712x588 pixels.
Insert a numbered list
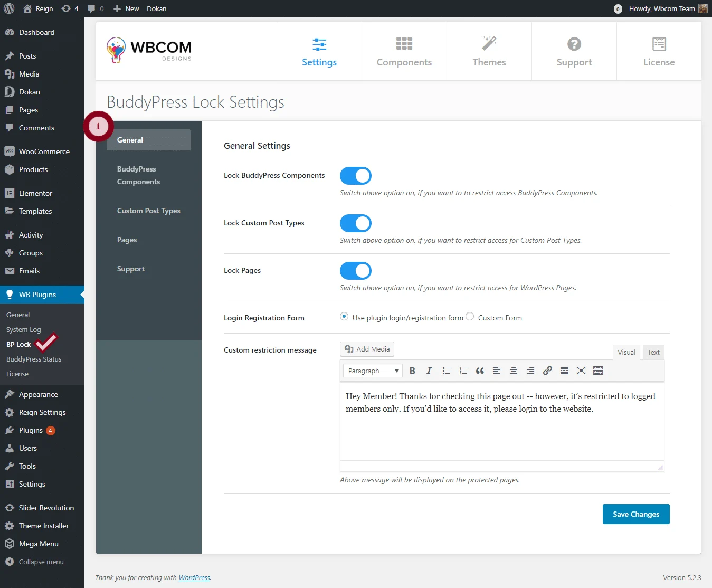click(x=463, y=371)
